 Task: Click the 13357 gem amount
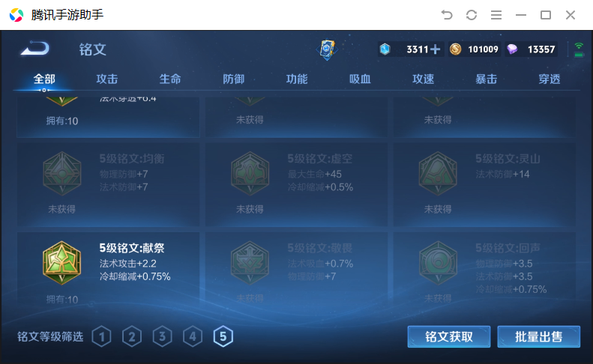[541, 49]
